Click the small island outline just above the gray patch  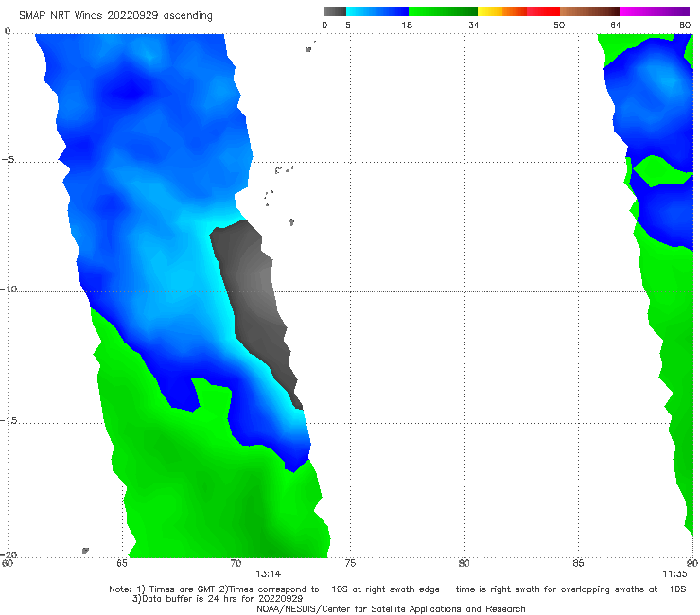(x=291, y=222)
